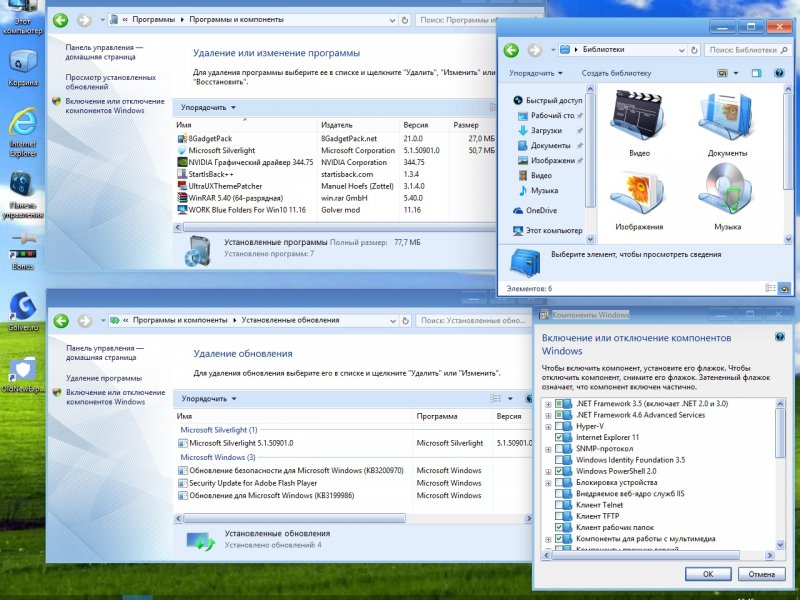Viewport: 800px width, 600px height.
Task: Click vertical scrollbar of Библиотеки navigation pane
Action: 590,151
